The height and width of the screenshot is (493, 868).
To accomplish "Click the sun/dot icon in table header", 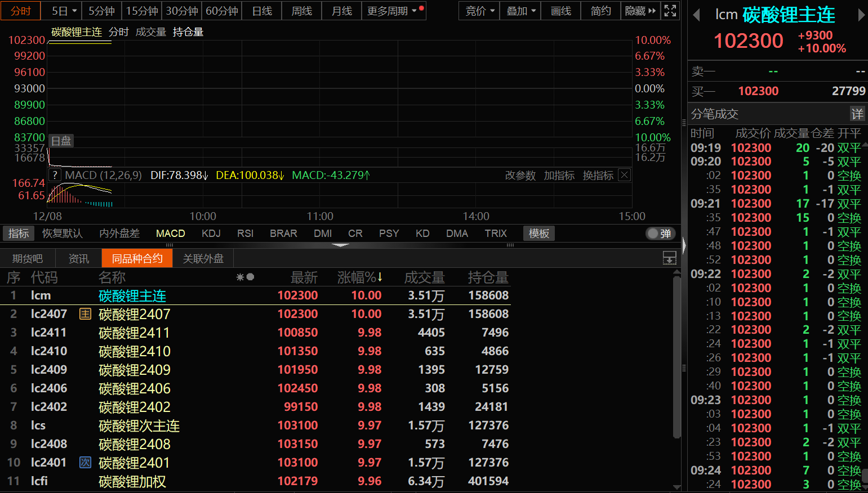I will pyautogui.click(x=245, y=277).
